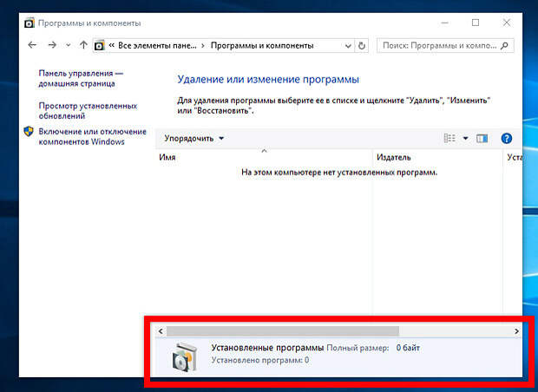
Task: Toggle the preview pane icon
Action: coord(482,139)
